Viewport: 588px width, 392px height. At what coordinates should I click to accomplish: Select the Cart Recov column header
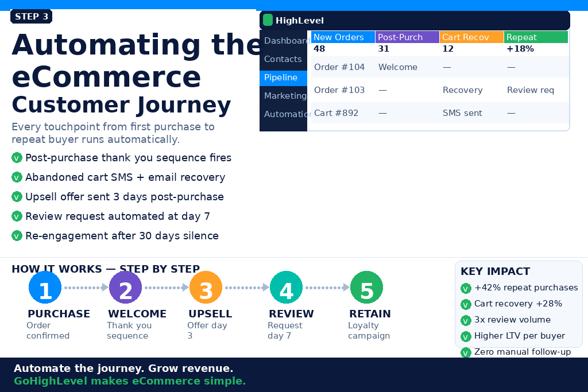click(472, 37)
